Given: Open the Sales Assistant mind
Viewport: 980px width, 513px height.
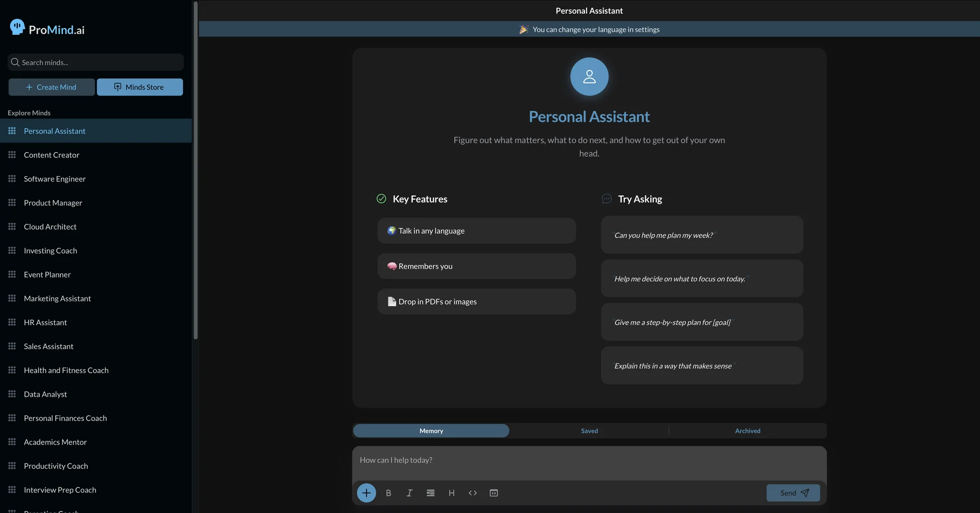Looking at the screenshot, I should click(96, 346).
